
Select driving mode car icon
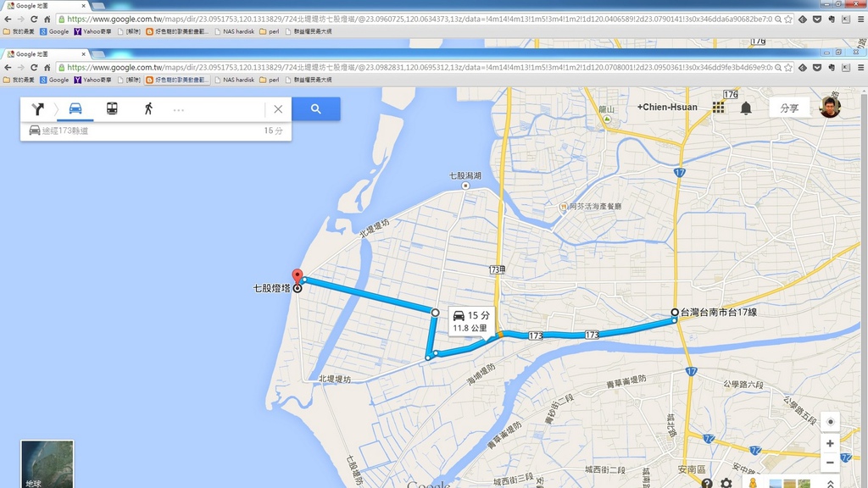point(75,108)
